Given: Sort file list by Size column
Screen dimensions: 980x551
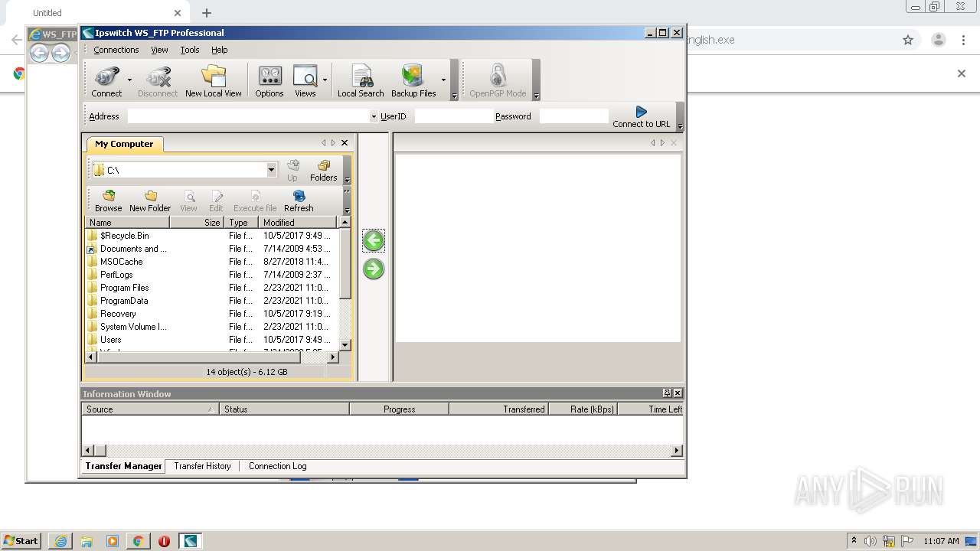Looking at the screenshot, I should tap(197, 223).
